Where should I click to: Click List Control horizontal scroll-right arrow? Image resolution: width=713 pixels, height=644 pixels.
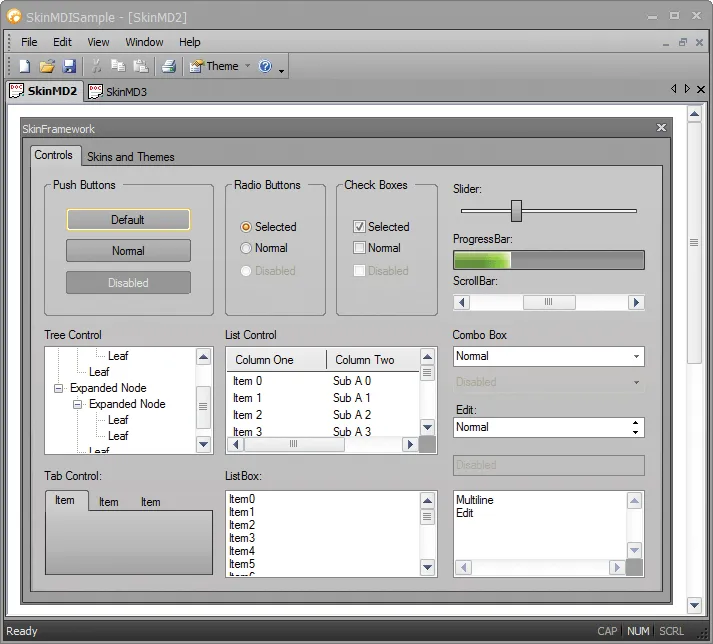[410, 444]
